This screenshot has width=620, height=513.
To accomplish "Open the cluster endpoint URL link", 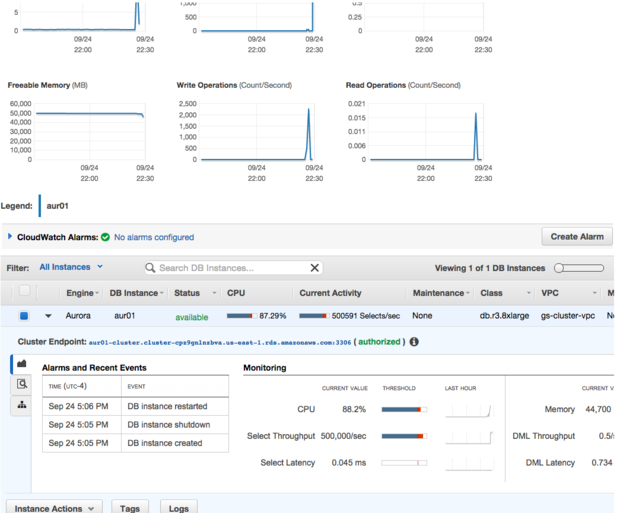I will click(x=220, y=343).
